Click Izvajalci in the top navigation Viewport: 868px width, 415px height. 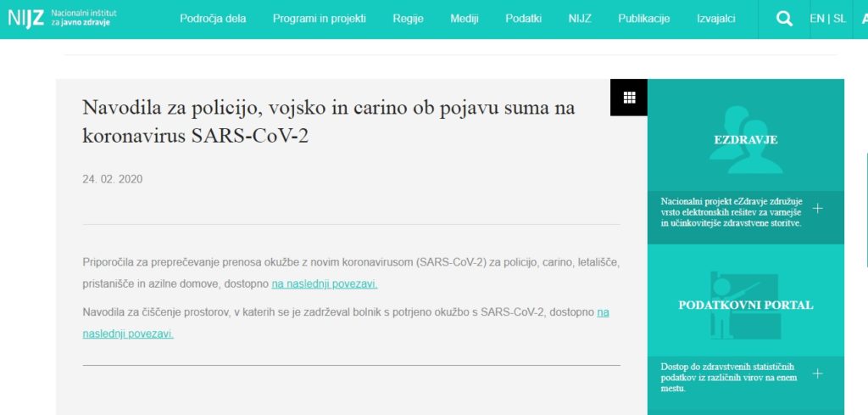(715, 19)
